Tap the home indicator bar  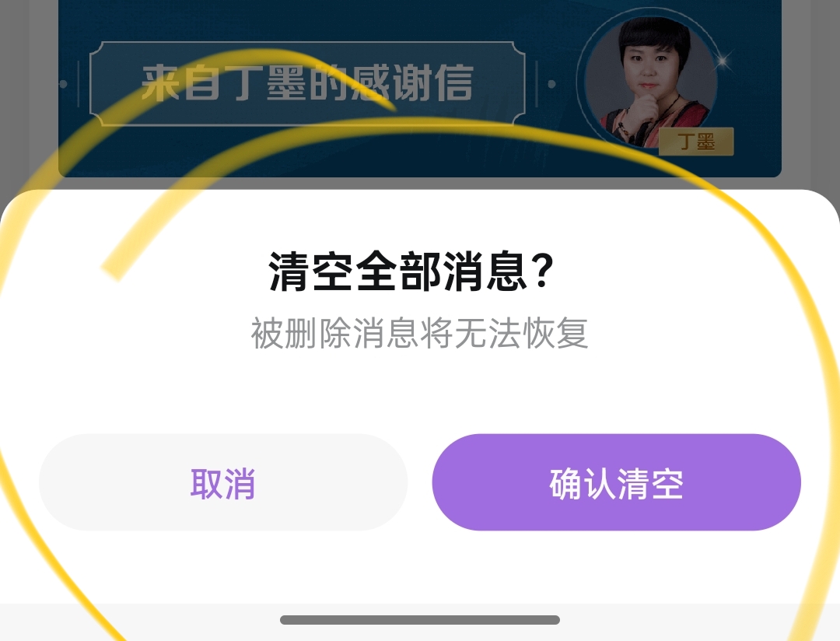point(420,620)
